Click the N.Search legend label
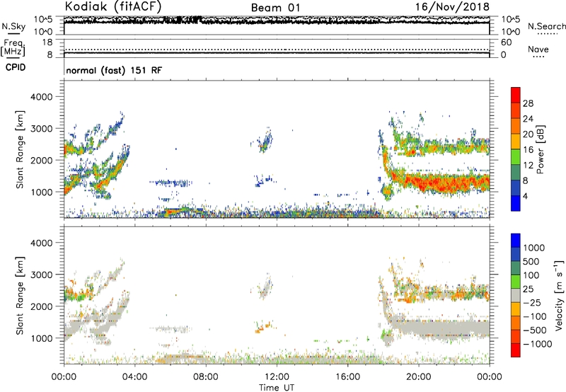 click(546, 26)
